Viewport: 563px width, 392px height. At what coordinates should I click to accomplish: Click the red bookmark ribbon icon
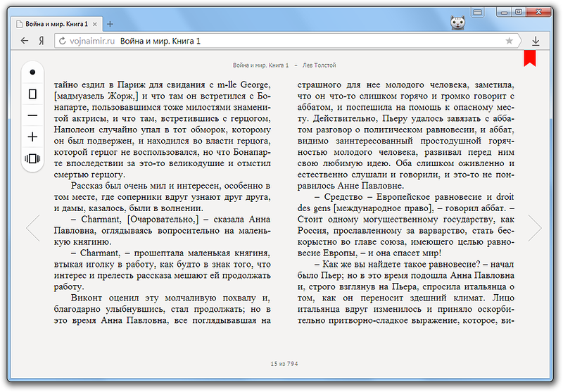pyautogui.click(x=530, y=58)
